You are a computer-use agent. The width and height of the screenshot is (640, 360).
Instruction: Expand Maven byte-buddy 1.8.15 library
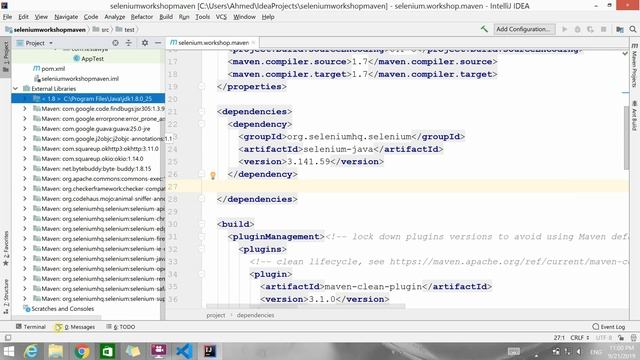pyautogui.click(x=25, y=169)
